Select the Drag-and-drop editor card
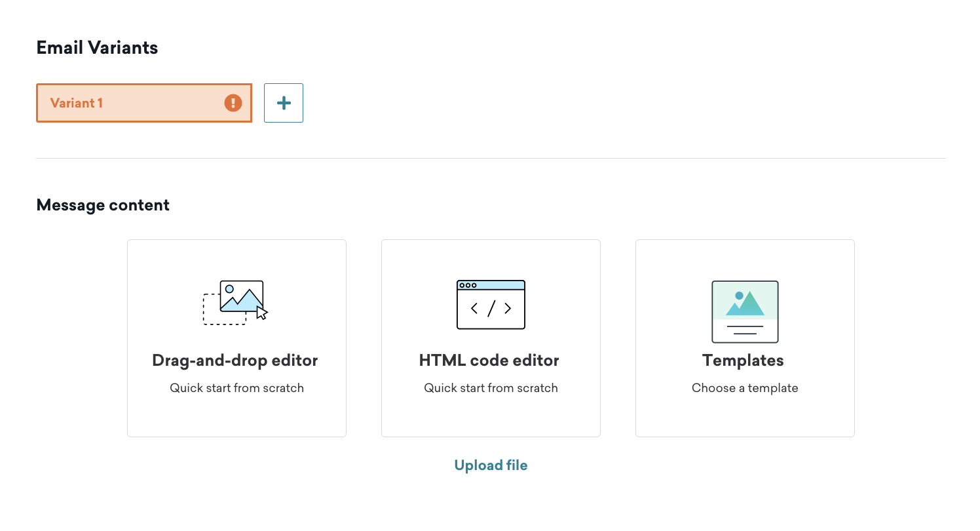980x531 pixels. 236,338
